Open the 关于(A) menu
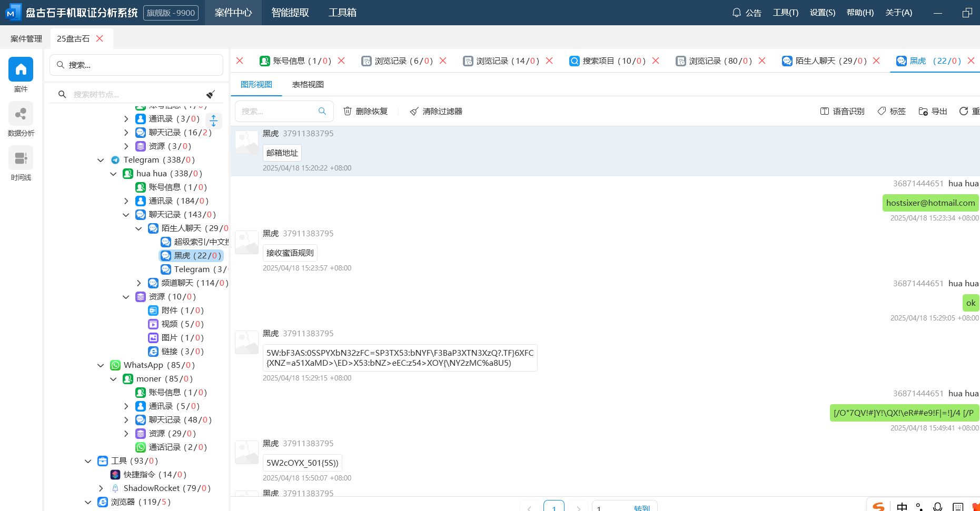The height and width of the screenshot is (511, 980). coord(899,13)
